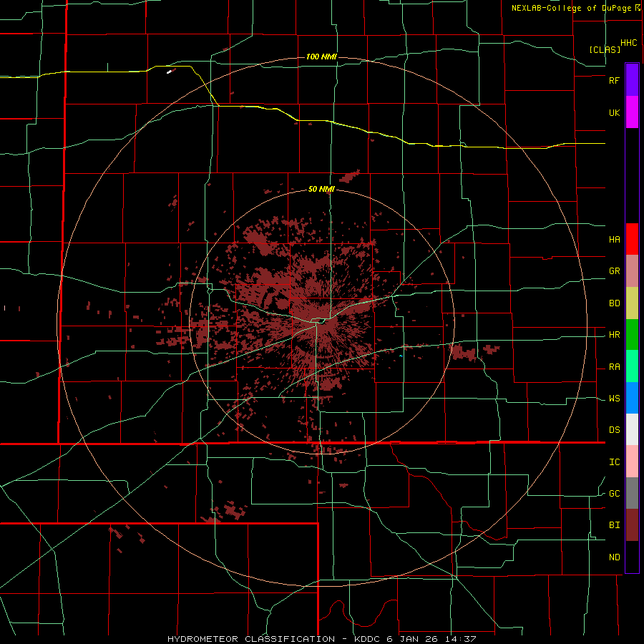Screen dimensions: 644x644
Task: Click the GC legend label
Action: point(615,494)
